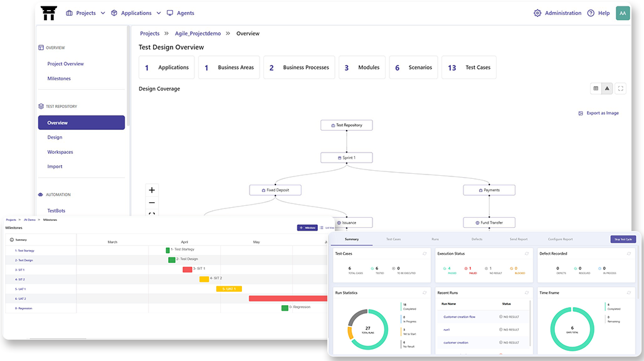Click Export as Image link
This screenshot has height=361, width=644.
click(x=598, y=113)
